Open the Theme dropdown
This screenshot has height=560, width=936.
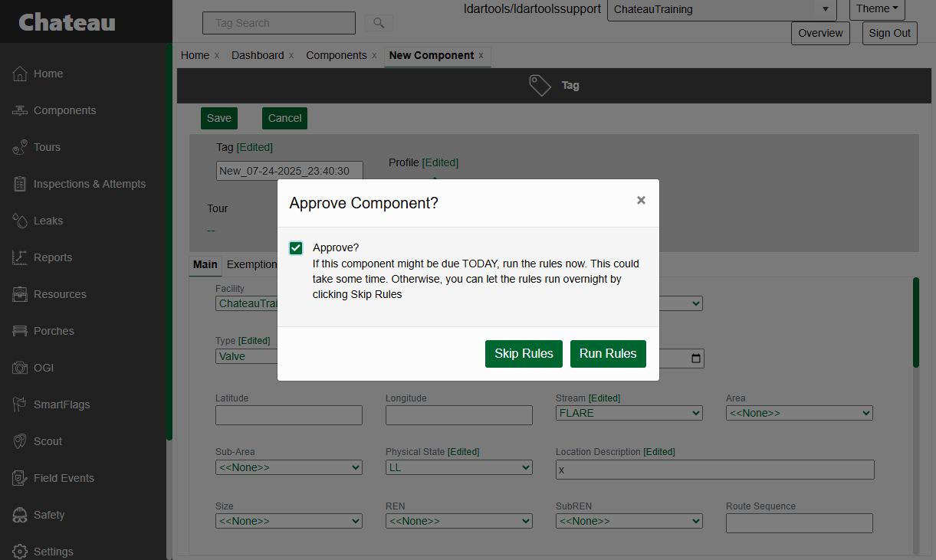pos(877,9)
